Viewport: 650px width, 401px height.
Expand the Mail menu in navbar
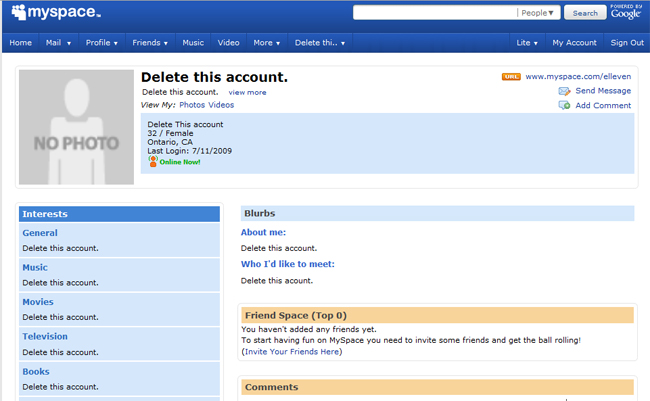pyautogui.click(x=56, y=43)
